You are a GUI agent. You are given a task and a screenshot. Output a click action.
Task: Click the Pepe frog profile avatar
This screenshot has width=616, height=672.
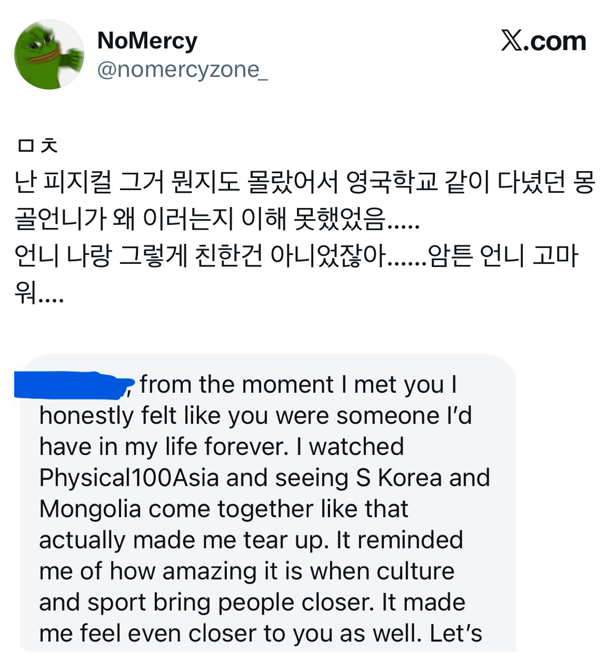click(x=49, y=55)
